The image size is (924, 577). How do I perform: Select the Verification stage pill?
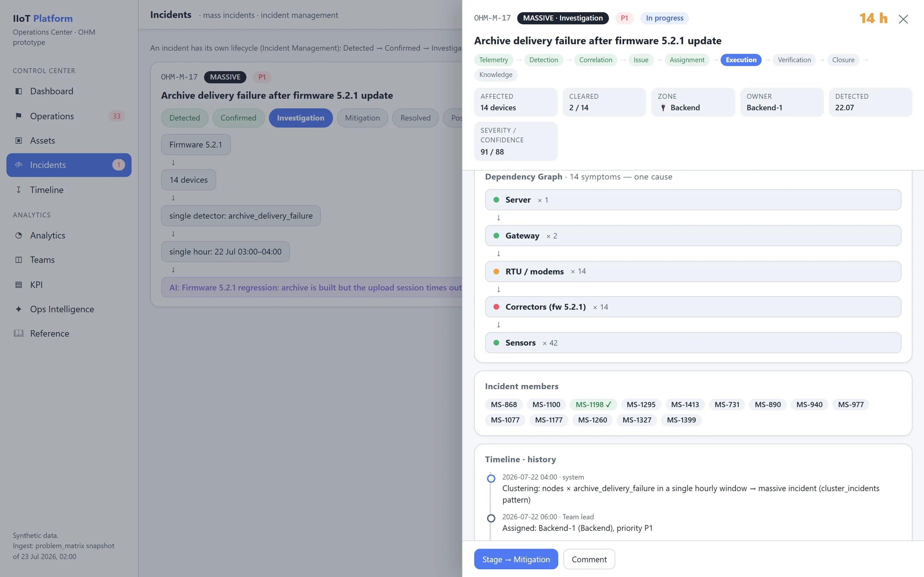click(x=794, y=60)
